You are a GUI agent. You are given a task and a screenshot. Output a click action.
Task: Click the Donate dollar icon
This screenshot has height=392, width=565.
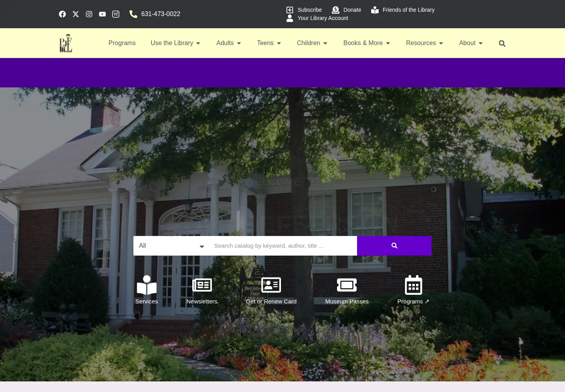tap(335, 10)
